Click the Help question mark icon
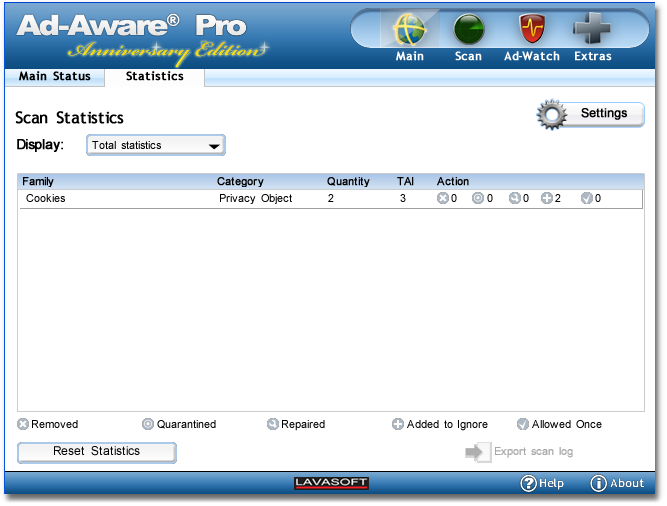This screenshot has height=506, width=667. [528, 483]
